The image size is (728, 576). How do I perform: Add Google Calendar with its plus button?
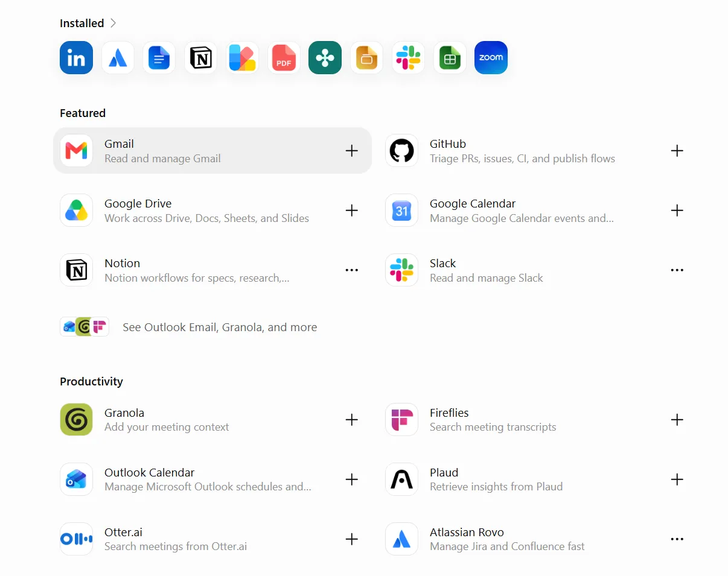677,210
